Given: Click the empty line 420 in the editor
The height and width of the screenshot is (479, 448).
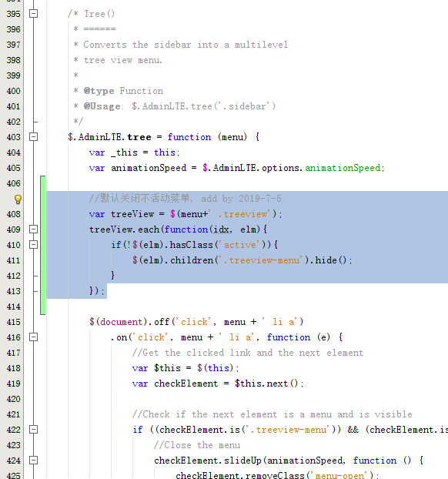Looking at the screenshot, I should 244,399.
